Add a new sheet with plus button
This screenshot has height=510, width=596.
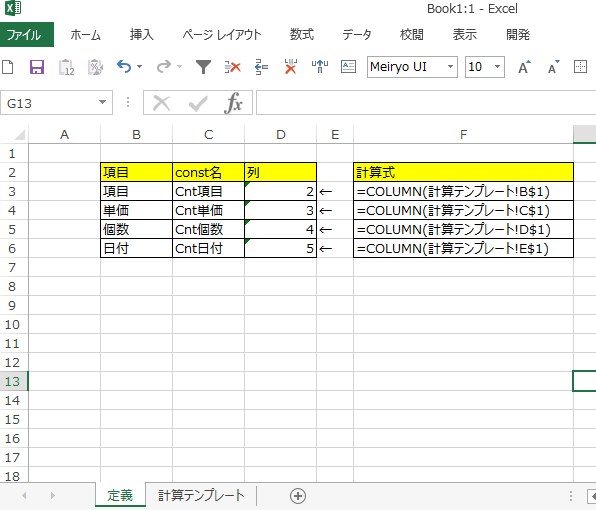click(x=298, y=496)
